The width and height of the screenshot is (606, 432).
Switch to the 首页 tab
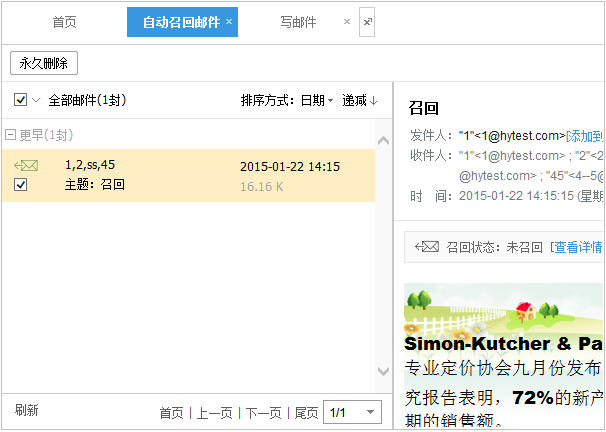[64, 21]
